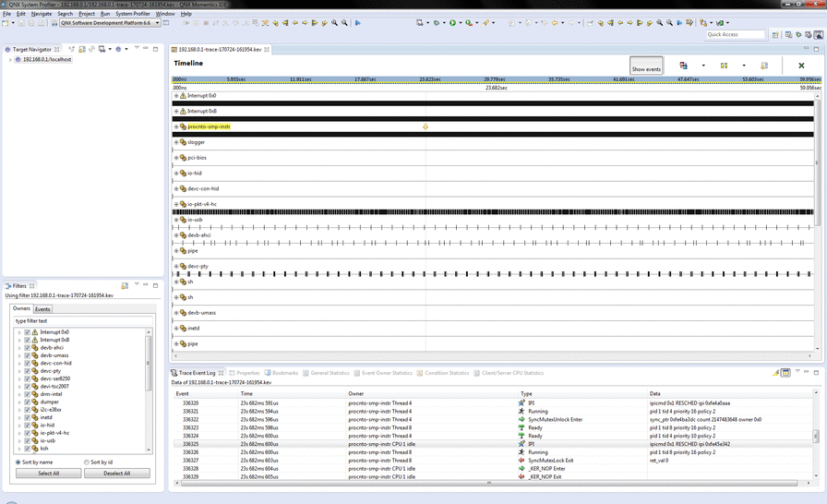Click the timeline marker on procnto-smp-instr row
Image resolution: width=827 pixels, height=504 pixels.
click(425, 126)
